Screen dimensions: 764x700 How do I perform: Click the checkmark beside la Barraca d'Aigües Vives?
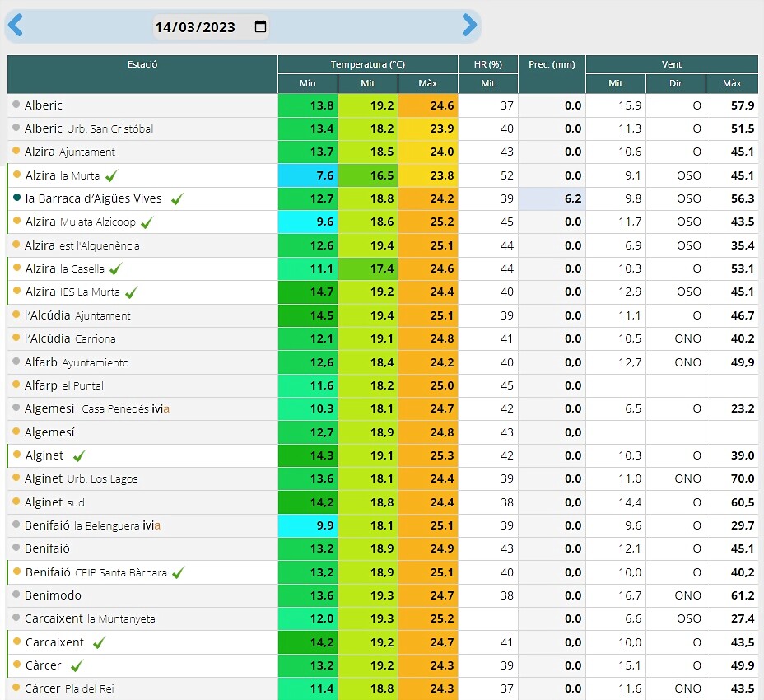pos(177,198)
